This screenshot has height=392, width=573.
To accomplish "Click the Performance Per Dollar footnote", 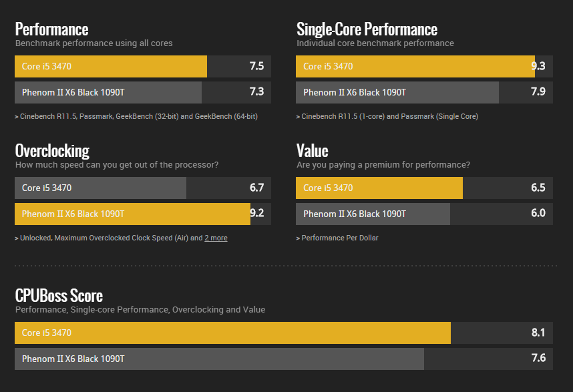I will pos(337,238).
